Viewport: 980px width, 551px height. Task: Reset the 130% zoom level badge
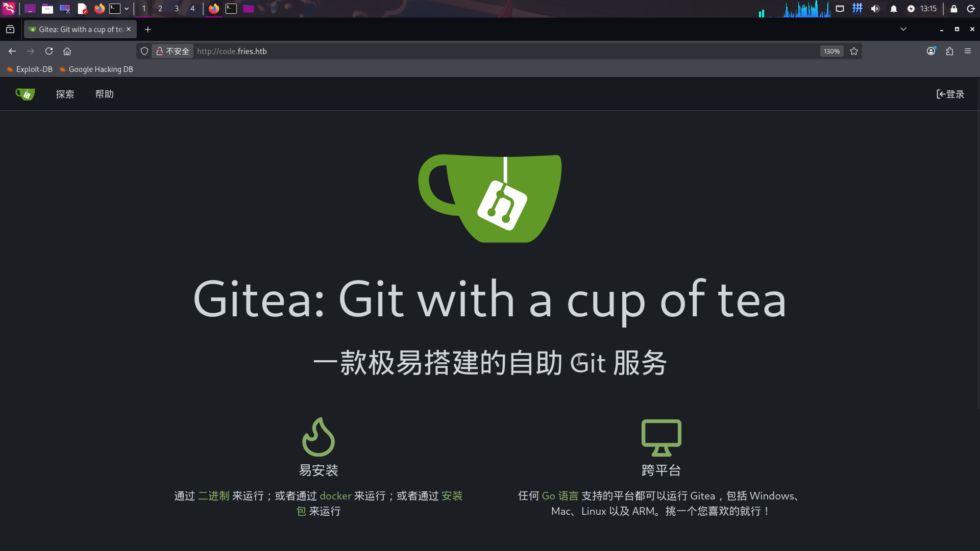coord(831,51)
